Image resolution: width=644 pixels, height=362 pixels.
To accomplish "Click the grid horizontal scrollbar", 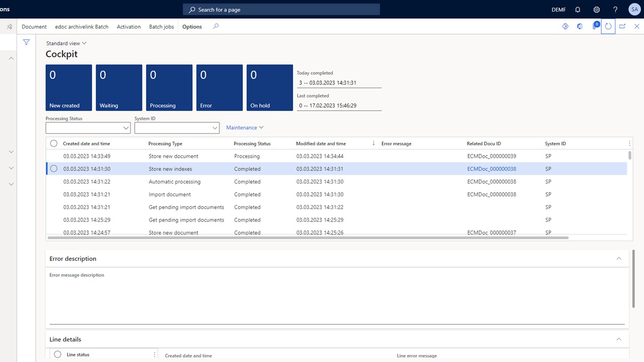I will [x=308, y=237].
